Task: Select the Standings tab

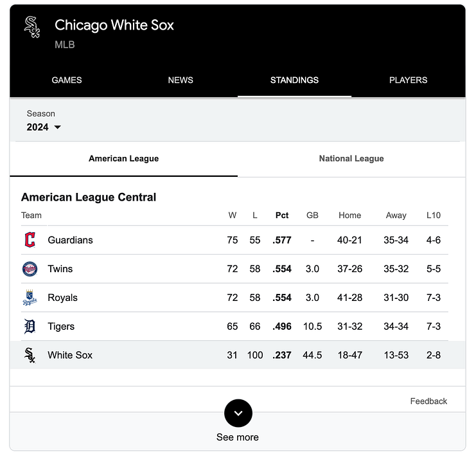Action: (294, 80)
